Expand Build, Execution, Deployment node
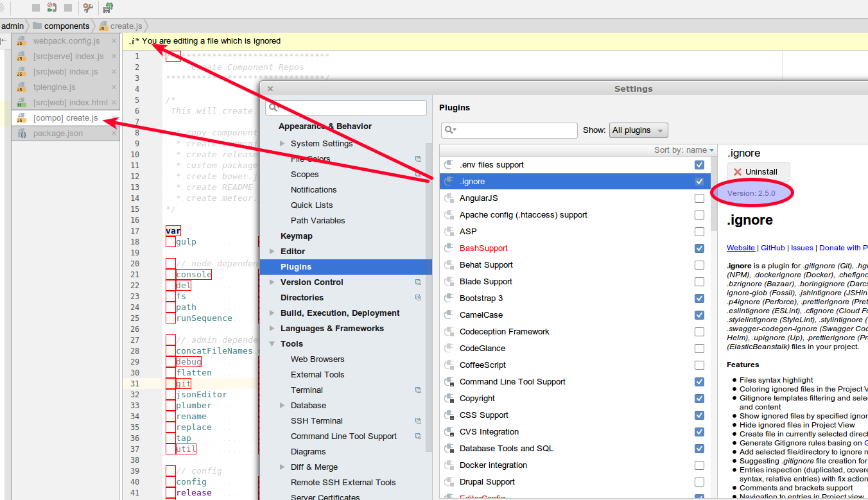The width and height of the screenshot is (868, 500). click(x=273, y=313)
